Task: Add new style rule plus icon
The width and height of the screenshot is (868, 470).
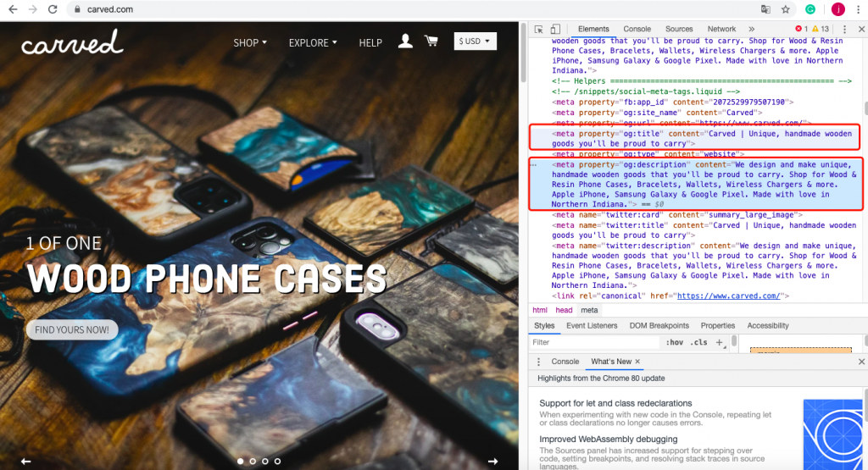Action: pyautogui.click(x=720, y=342)
